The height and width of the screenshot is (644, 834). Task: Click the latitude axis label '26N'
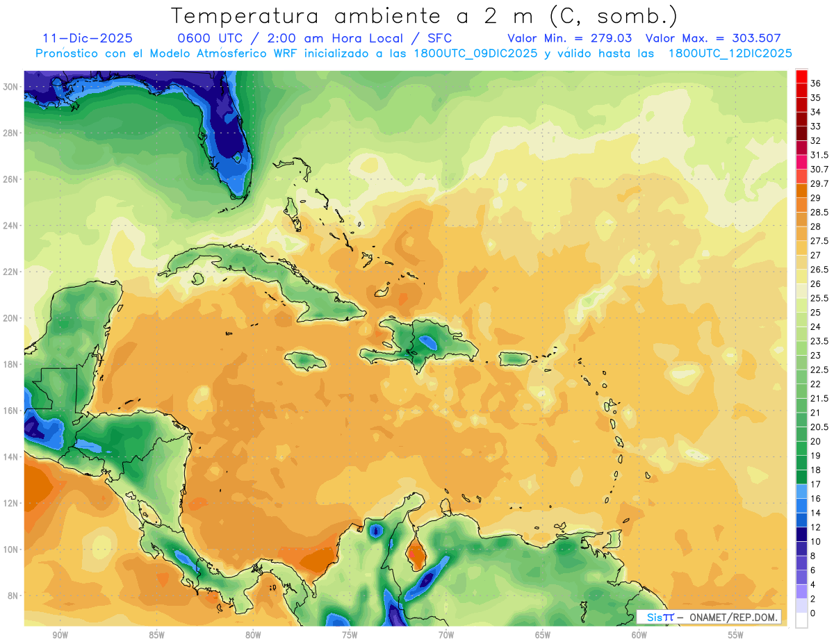click(x=11, y=179)
